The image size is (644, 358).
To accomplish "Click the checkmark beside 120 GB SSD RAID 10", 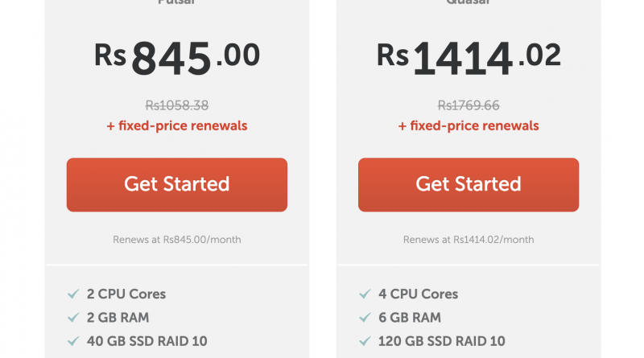I will (365, 341).
